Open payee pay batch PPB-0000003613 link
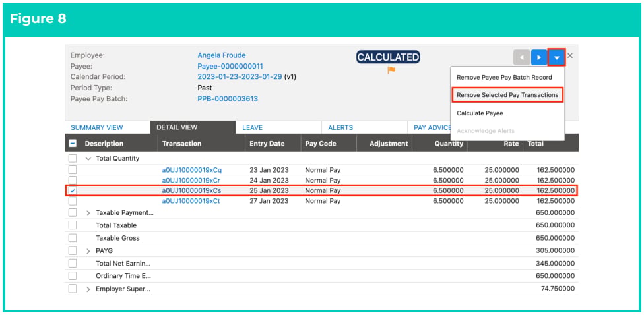The height and width of the screenshot is (315, 644). [x=228, y=98]
